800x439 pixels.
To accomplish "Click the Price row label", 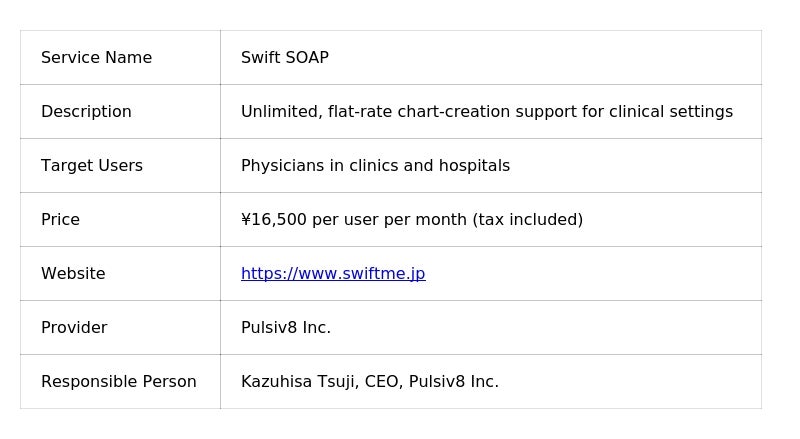I will point(60,220).
